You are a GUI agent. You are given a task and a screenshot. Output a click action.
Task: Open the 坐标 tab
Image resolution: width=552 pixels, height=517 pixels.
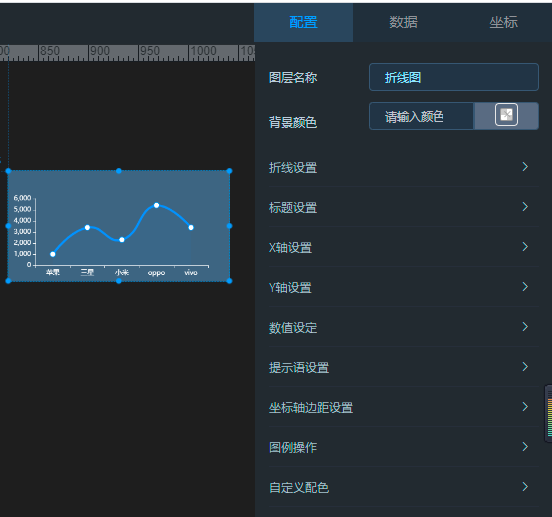click(503, 23)
